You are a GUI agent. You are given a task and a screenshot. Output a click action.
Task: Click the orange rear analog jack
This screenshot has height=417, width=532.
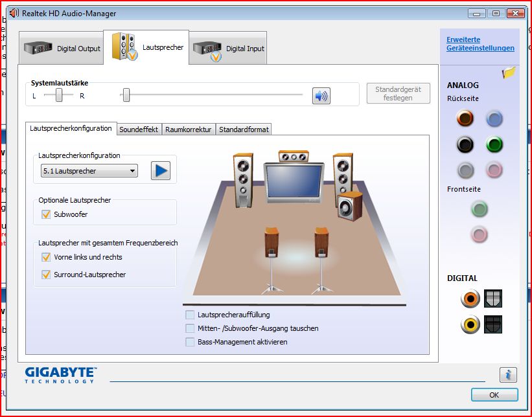click(x=465, y=118)
